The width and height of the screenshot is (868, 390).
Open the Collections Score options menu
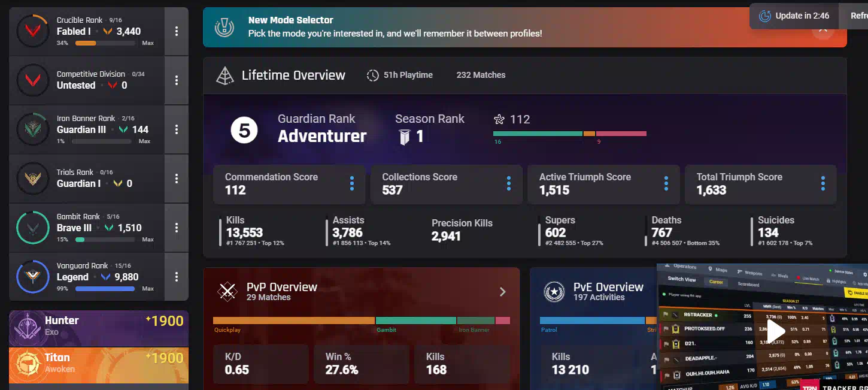[x=509, y=184]
